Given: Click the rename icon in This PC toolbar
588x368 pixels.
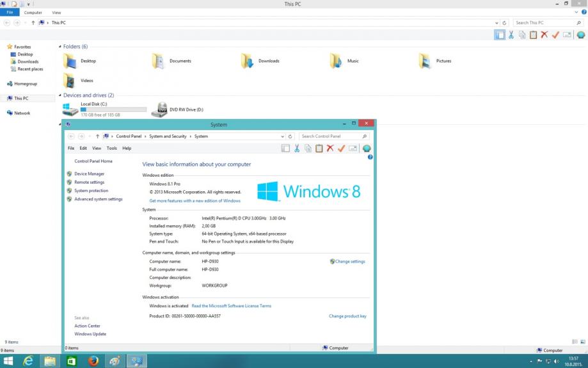Looking at the screenshot, I should 567,35.
